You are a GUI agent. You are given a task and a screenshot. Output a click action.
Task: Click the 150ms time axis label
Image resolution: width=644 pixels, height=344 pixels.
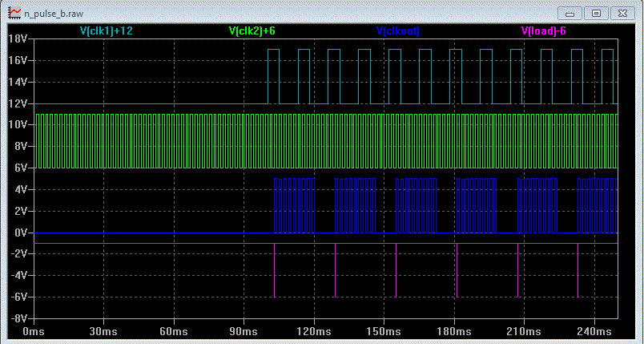[384, 331]
